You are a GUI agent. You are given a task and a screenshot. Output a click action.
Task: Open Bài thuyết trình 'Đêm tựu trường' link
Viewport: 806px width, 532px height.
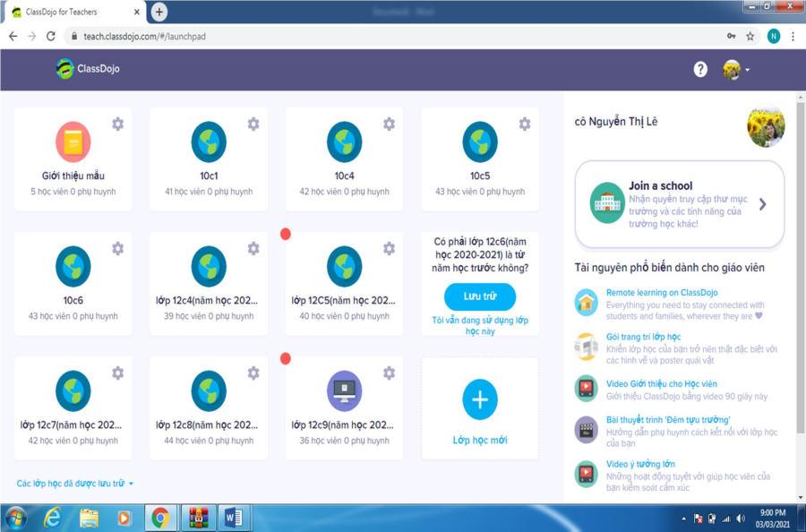tap(668, 419)
